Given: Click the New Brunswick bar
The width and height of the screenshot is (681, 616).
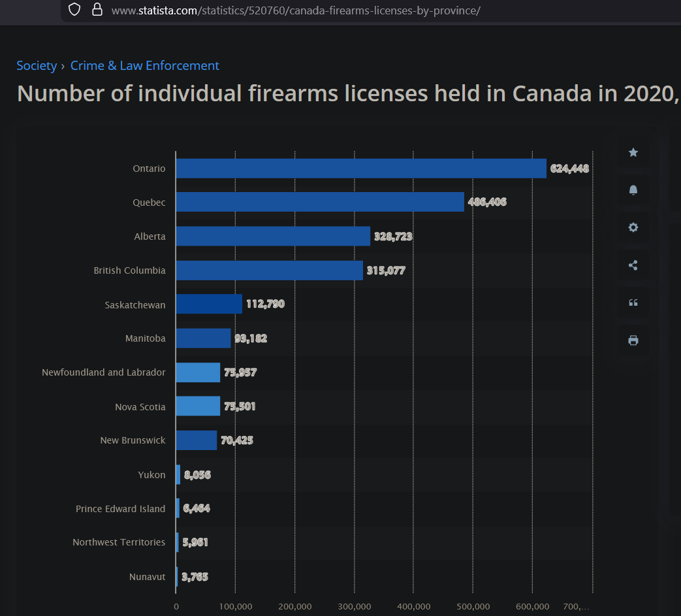Looking at the screenshot, I should 196,440.
